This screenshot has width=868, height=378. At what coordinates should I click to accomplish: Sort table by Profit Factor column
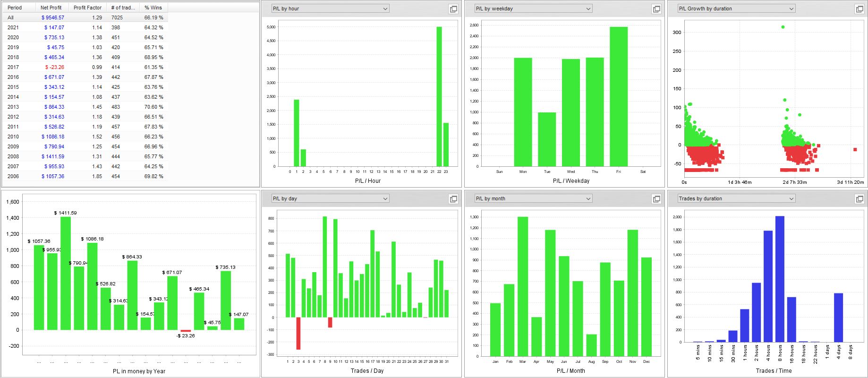tap(87, 8)
